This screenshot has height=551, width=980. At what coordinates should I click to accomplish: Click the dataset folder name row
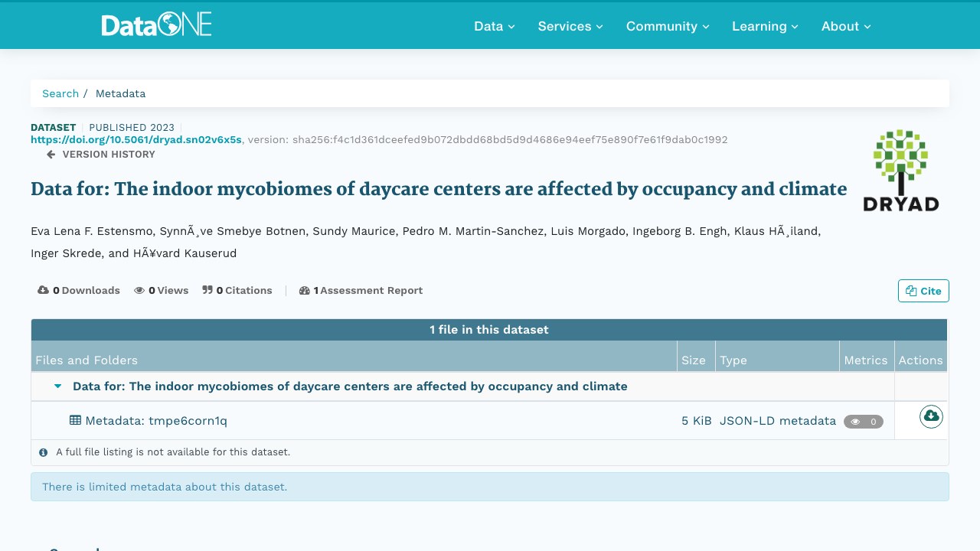click(x=350, y=386)
